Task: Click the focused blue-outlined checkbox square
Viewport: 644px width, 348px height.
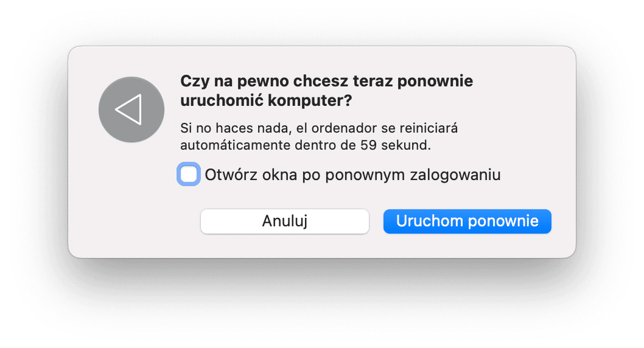Action: click(189, 175)
